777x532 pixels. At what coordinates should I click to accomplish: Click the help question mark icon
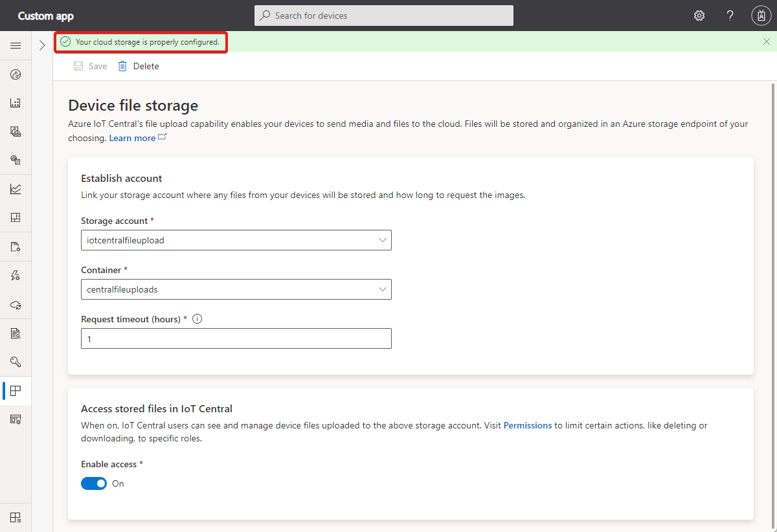click(x=730, y=16)
